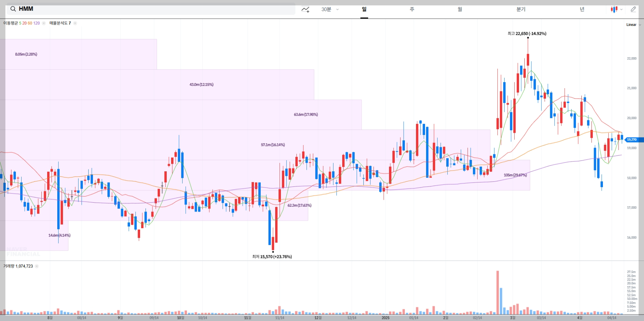Click the 22,000 price axis label
This screenshot has width=644, height=321.
click(x=631, y=58)
